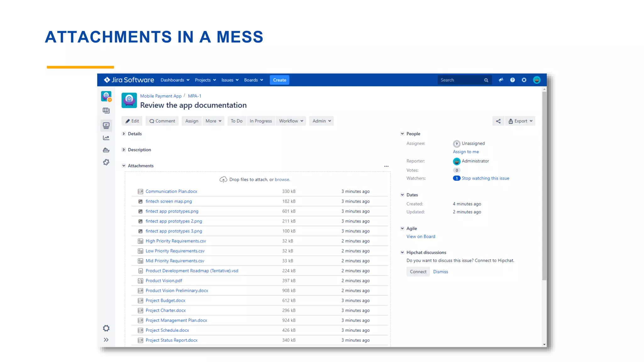The height and width of the screenshot is (362, 644).
Task: Click the Create button
Action: (280, 80)
